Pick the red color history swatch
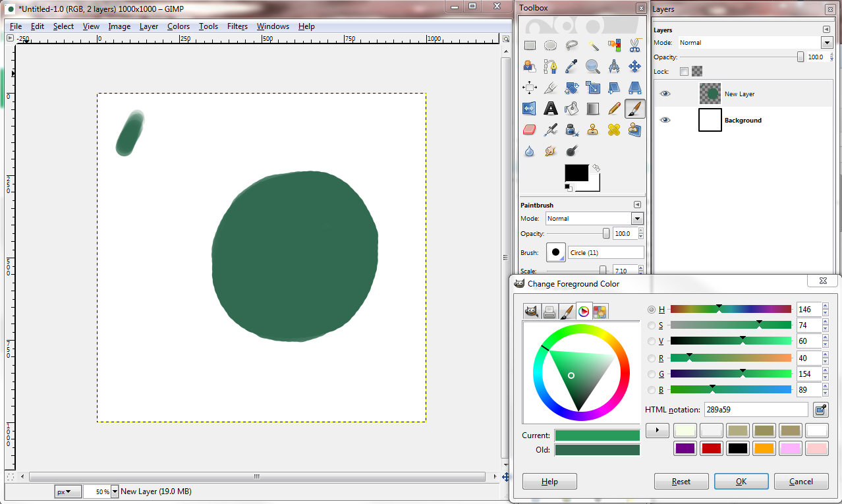Screen dimensions: 842x504 [712, 449]
